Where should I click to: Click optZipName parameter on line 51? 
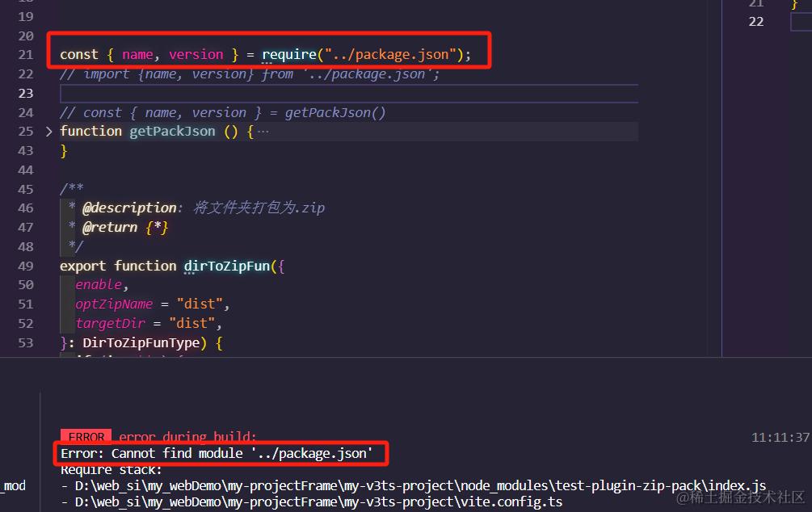(x=114, y=304)
